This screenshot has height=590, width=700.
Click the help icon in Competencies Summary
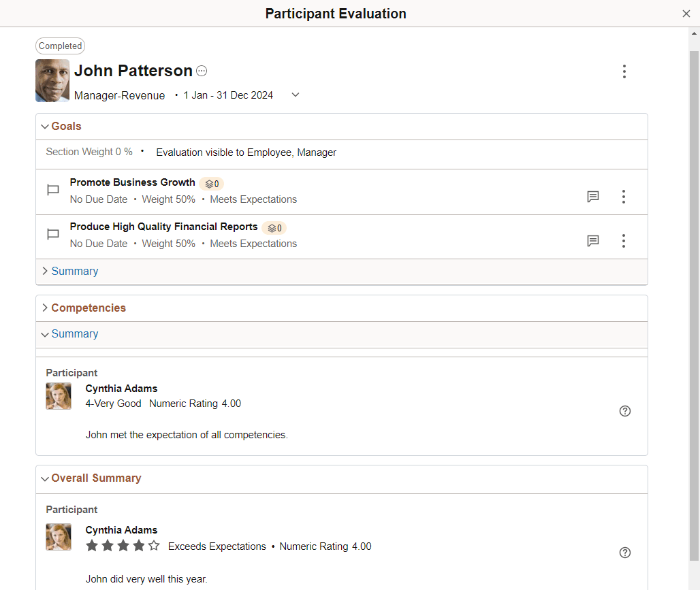(x=624, y=411)
